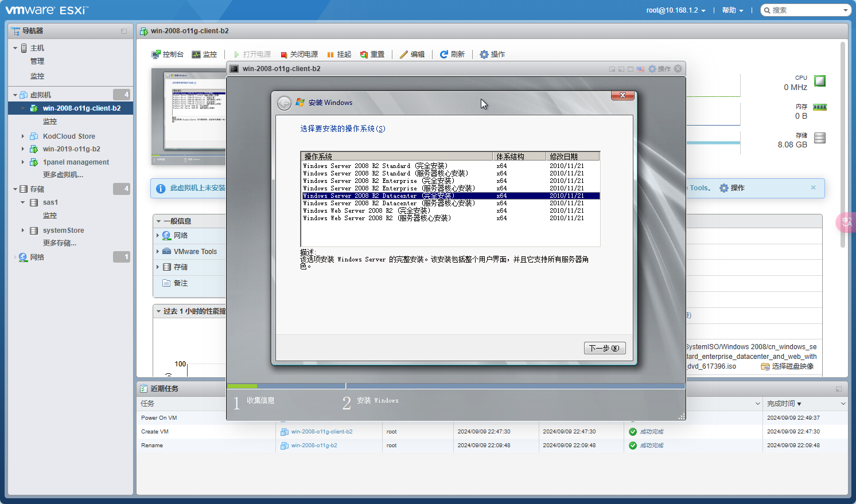Expand the systemStore tree arrow
Viewport: 856px width, 504px height.
pos(23,230)
